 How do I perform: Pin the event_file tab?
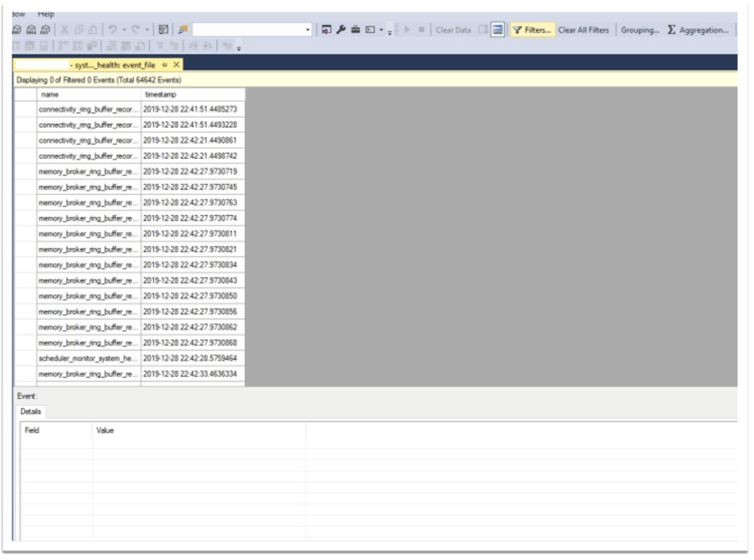click(x=165, y=64)
